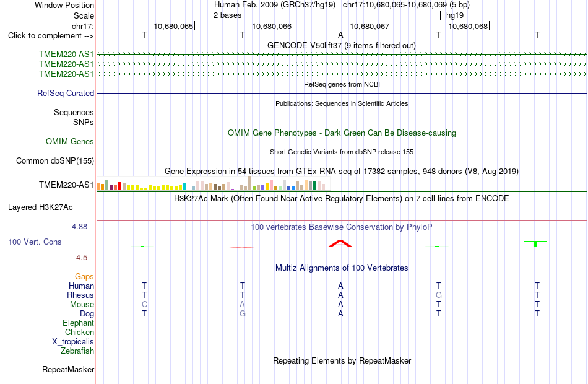
Task: Click the bright red bar in GTEx chart
Action: (119, 186)
